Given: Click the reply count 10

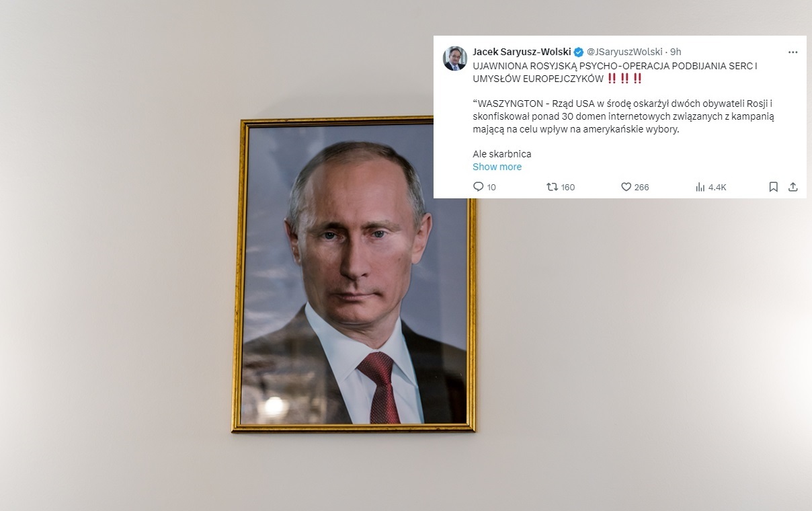Looking at the screenshot, I should 491,188.
